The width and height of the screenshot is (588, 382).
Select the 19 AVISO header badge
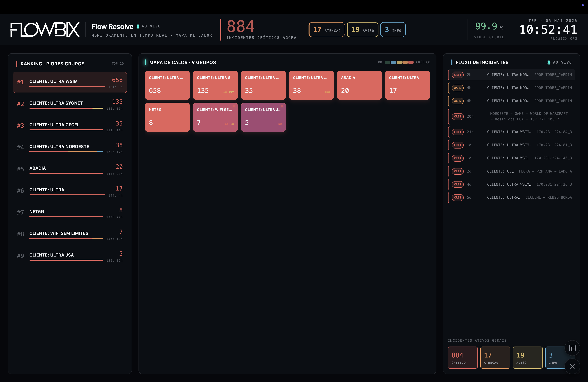(x=362, y=30)
